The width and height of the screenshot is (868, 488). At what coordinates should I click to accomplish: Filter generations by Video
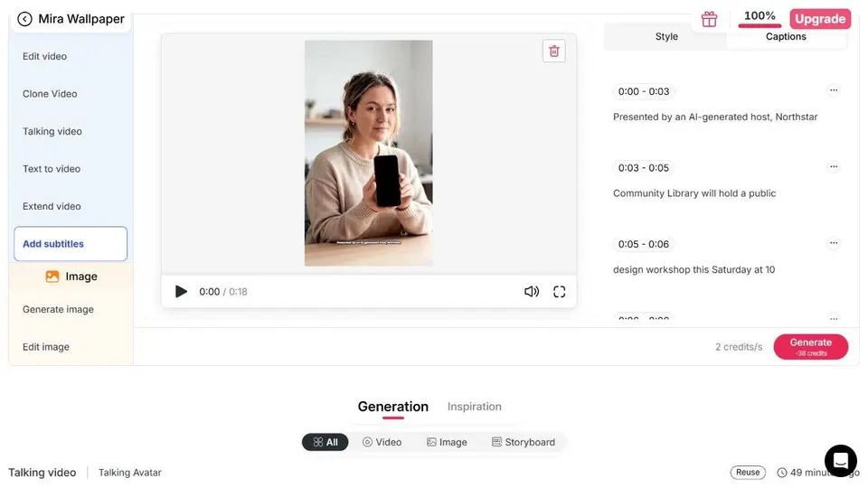382,442
